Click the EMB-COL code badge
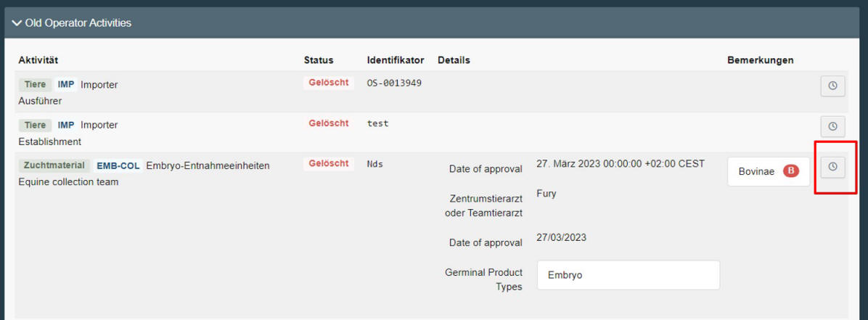 tap(118, 165)
